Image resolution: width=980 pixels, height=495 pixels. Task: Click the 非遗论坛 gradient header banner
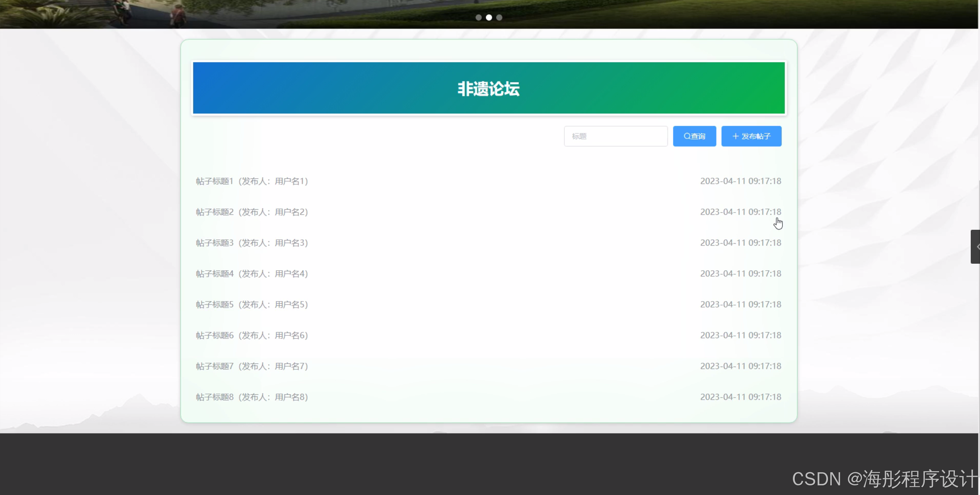[x=488, y=88]
